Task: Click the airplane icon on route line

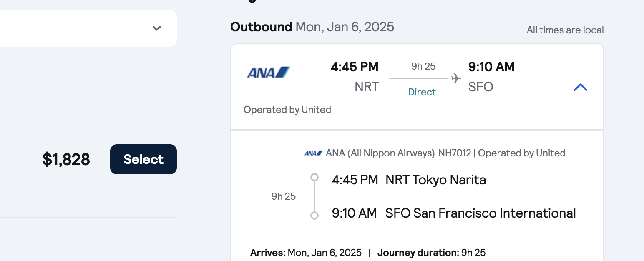Action: [456, 78]
